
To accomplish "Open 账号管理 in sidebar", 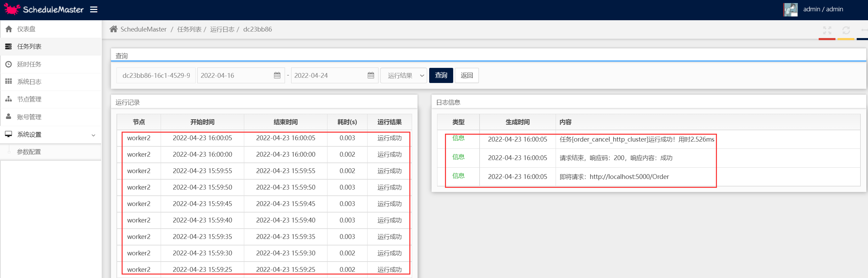I will pos(51,117).
